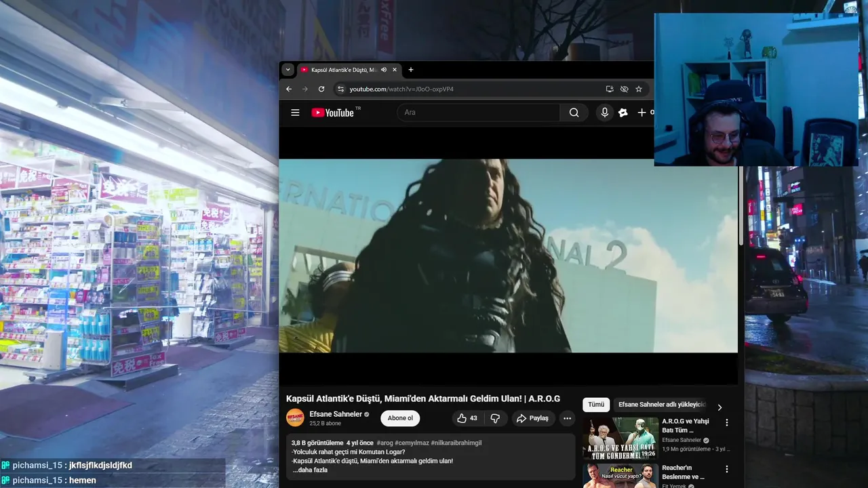Screen dimensions: 868x488
Task: Click the magnifier search button
Action: pyautogui.click(x=574, y=113)
